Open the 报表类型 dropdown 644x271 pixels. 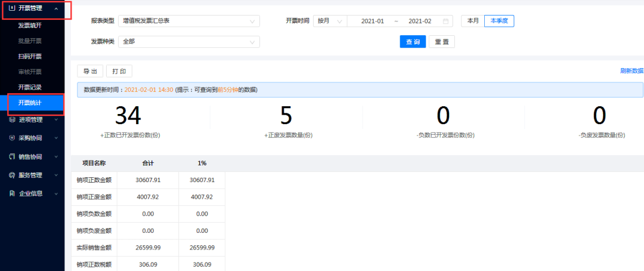pyautogui.click(x=189, y=21)
